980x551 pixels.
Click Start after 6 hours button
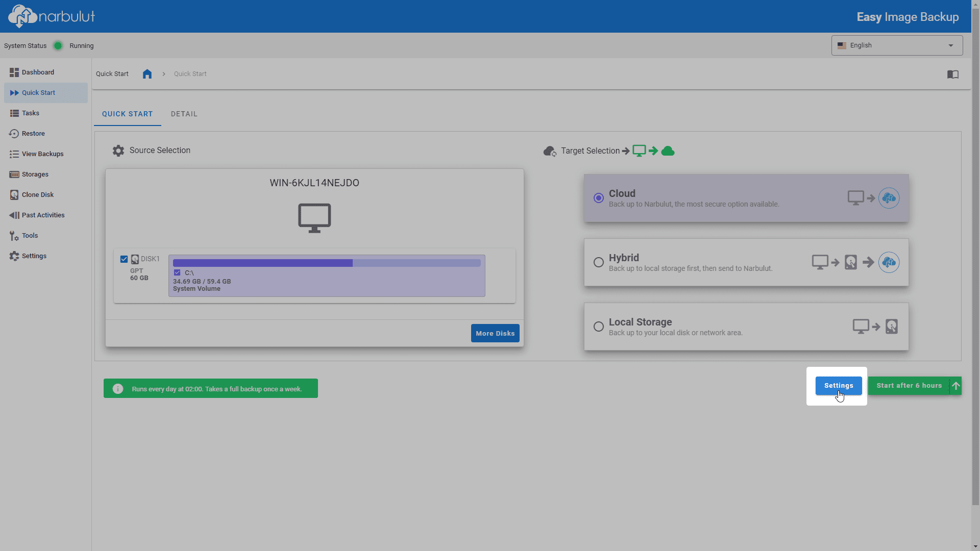[x=909, y=386]
